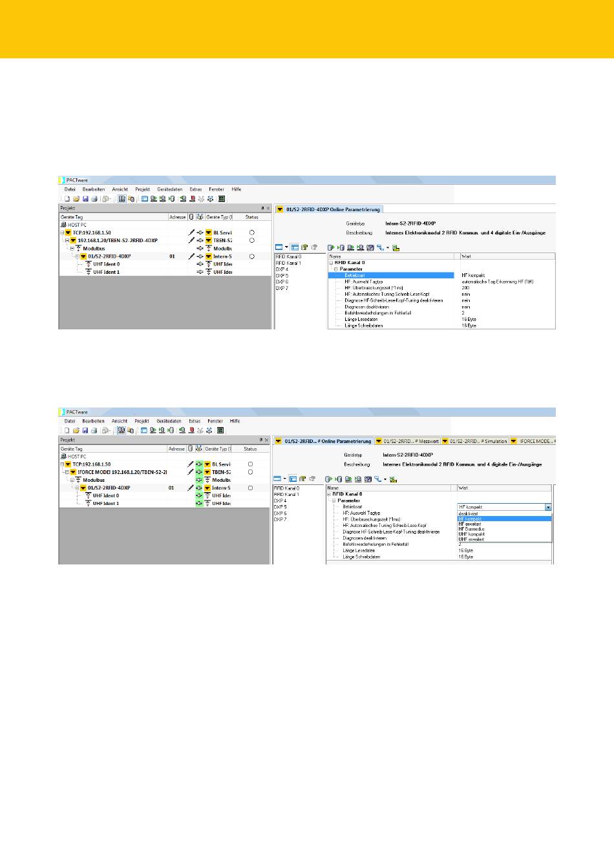Open Fenster menu in Messwert-tab window

(215, 421)
